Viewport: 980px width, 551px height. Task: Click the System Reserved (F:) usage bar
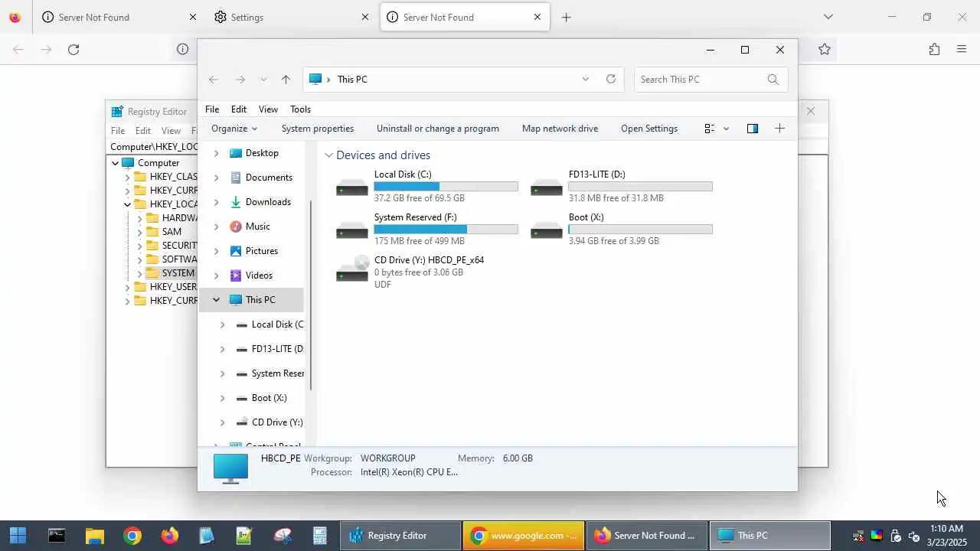click(x=446, y=230)
